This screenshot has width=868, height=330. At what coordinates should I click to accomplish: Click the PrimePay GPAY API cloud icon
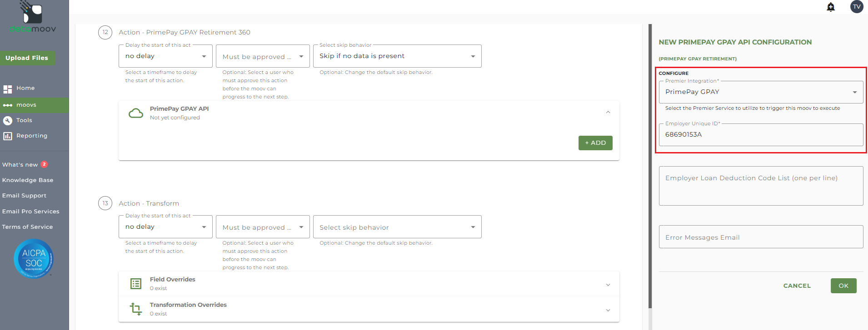coord(135,113)
